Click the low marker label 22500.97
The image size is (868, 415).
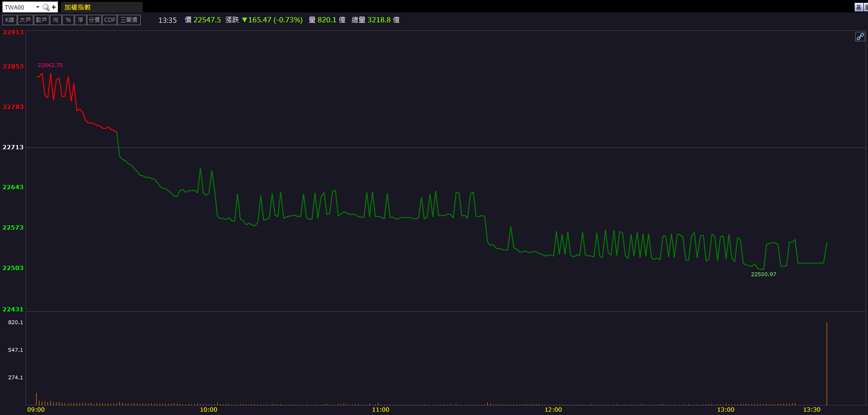point(763,274)
